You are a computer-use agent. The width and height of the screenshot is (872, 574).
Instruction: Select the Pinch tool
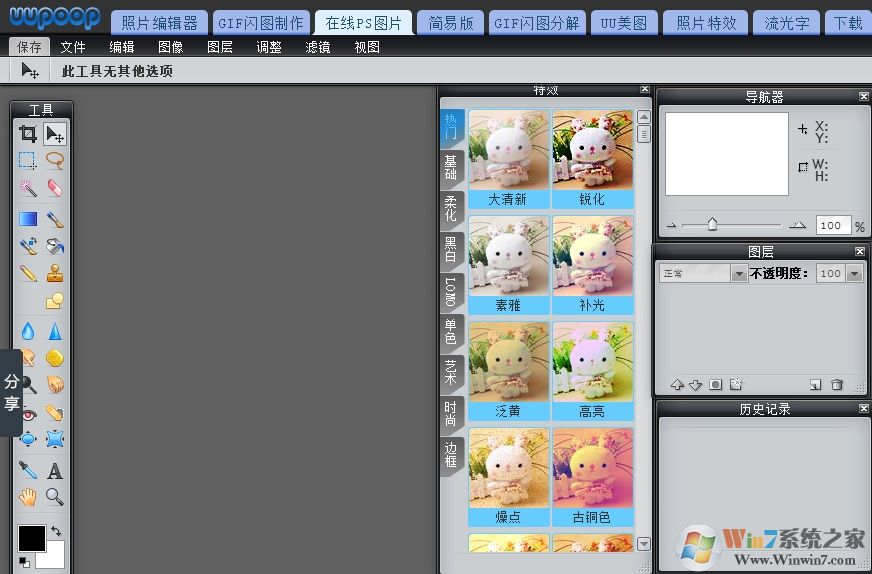[55, 439]
